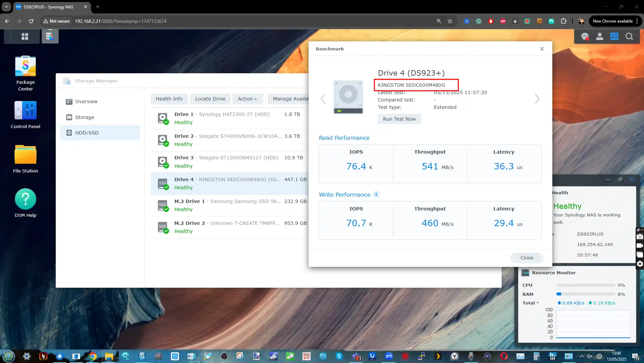Click Run Test Now button
This screenshot has height=363, width=644.
pos(399,119)
